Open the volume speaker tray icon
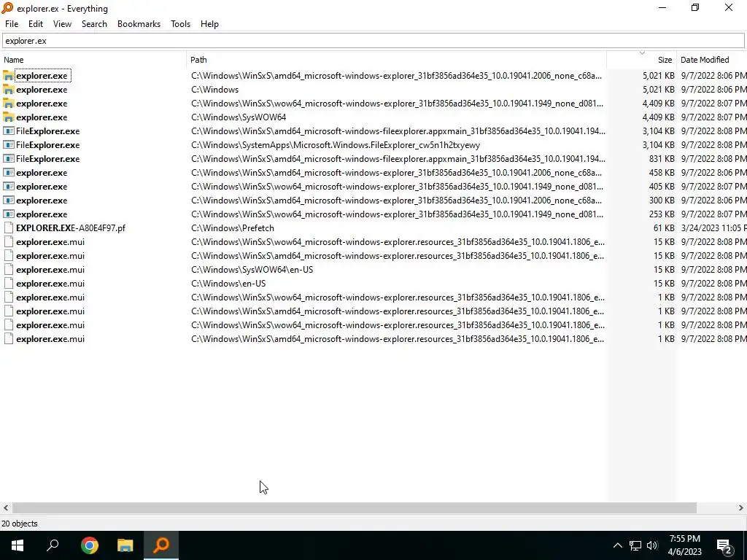The width and height of the screenshot is (747, 560). pyautogui.click(x=652, y=545)
